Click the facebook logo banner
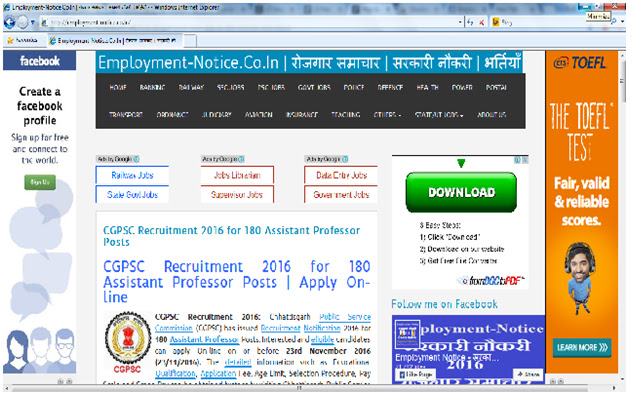The image size is (640, 400). click(x=40, y=61)
